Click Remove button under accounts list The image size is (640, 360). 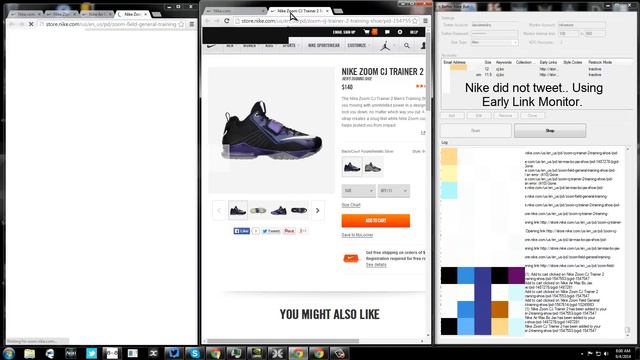point(505,116)
